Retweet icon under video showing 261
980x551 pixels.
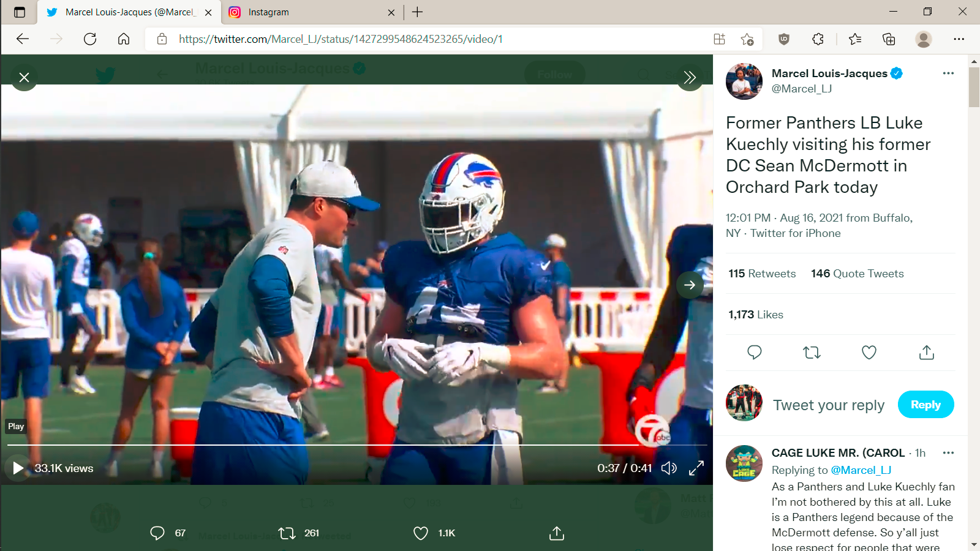pos(287,533)
